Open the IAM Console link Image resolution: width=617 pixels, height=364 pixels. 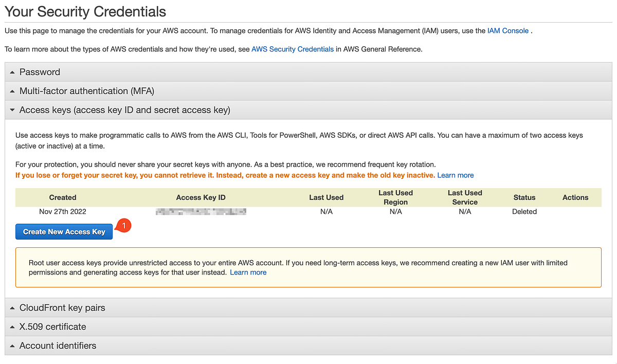507,30
